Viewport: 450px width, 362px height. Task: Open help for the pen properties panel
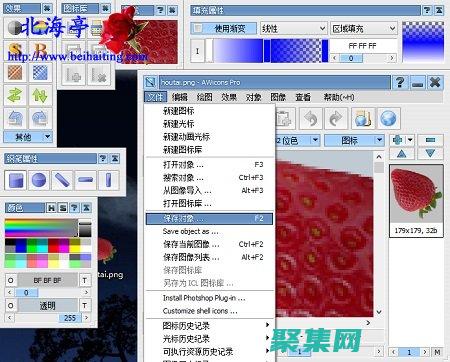pos(103,159)
